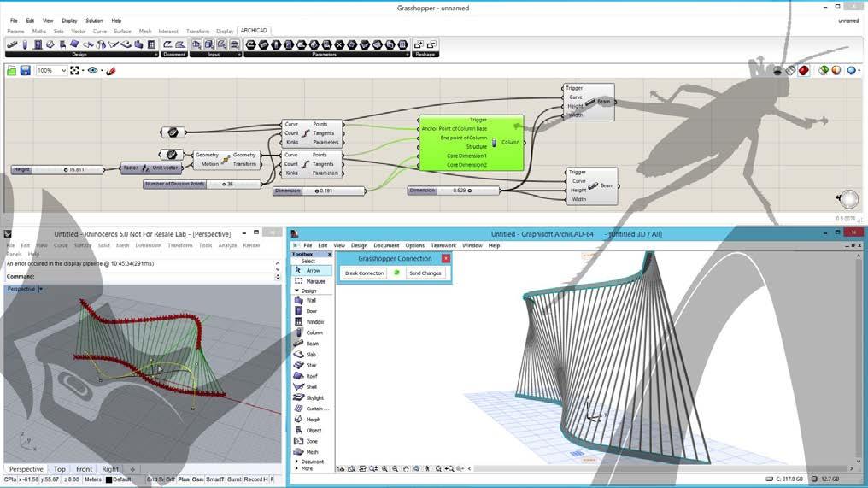This screenshot has width=868, height=488.
Task: Select the Beam tool in ArchiCAD Toolbox
Action: [312, 344]
